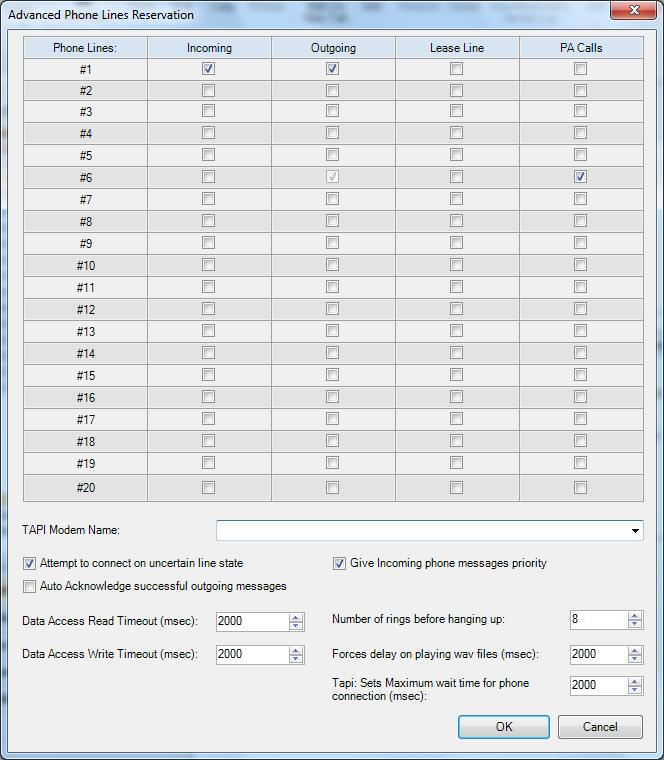Check PA Calls for line #20

(580, 488)
